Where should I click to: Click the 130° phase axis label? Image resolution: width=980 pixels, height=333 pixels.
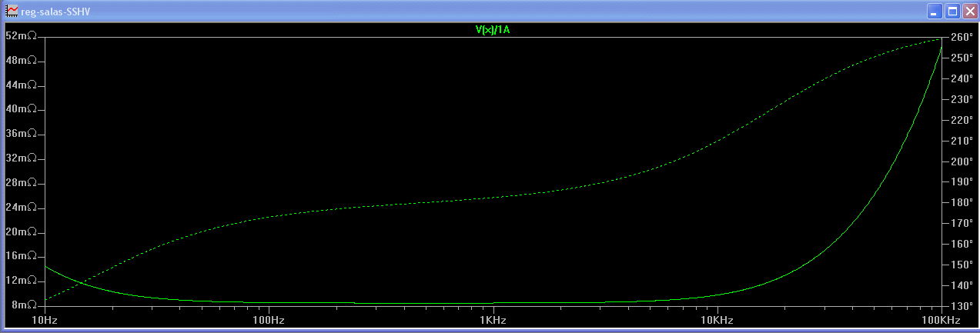[962, 306]
